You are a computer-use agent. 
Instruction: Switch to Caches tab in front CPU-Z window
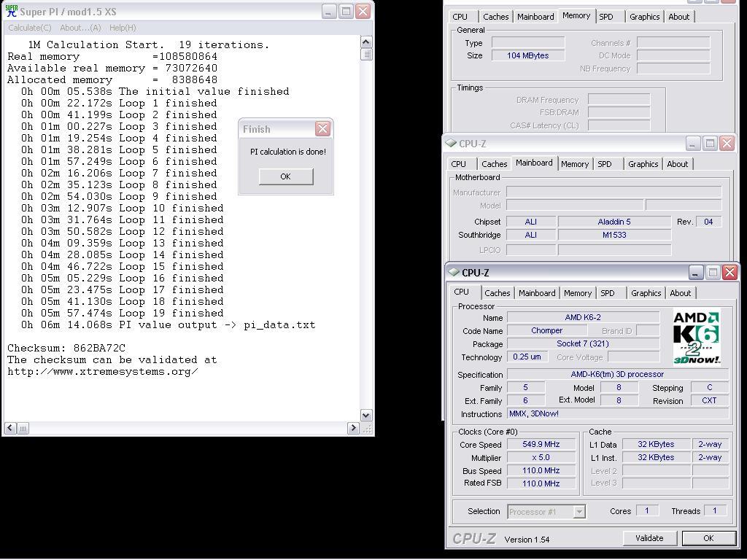pyautogui.click(x=498, y=293)
